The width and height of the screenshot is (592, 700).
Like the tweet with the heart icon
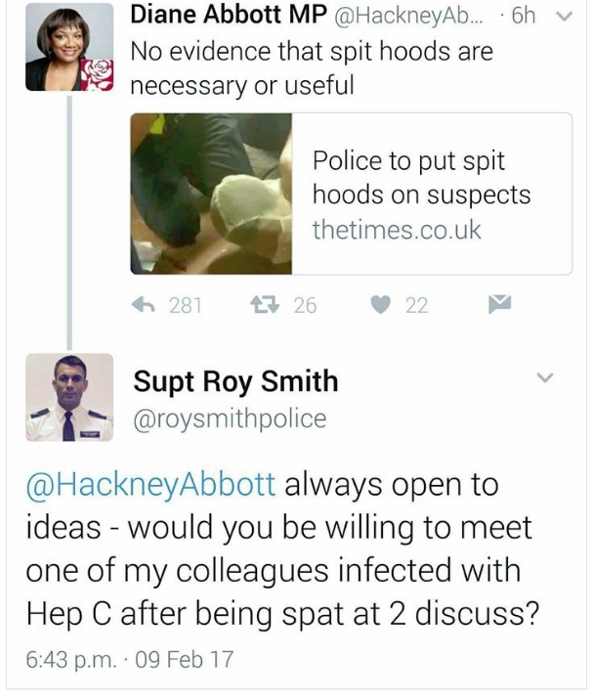(381, 305)
